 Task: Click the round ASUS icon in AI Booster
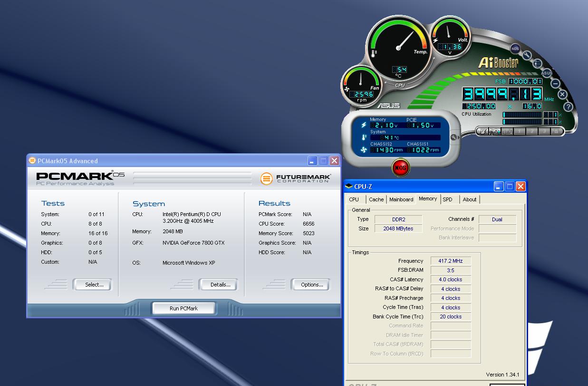[x=547, y=73]
